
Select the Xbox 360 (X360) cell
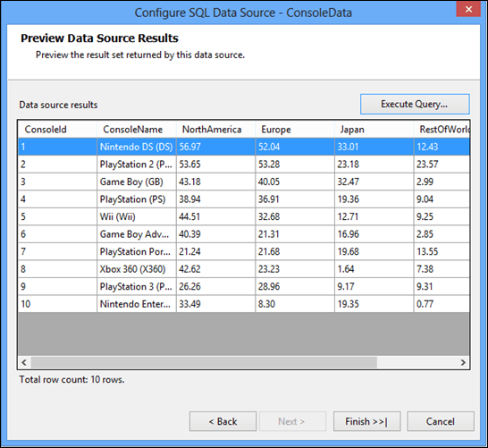point(137,268)
